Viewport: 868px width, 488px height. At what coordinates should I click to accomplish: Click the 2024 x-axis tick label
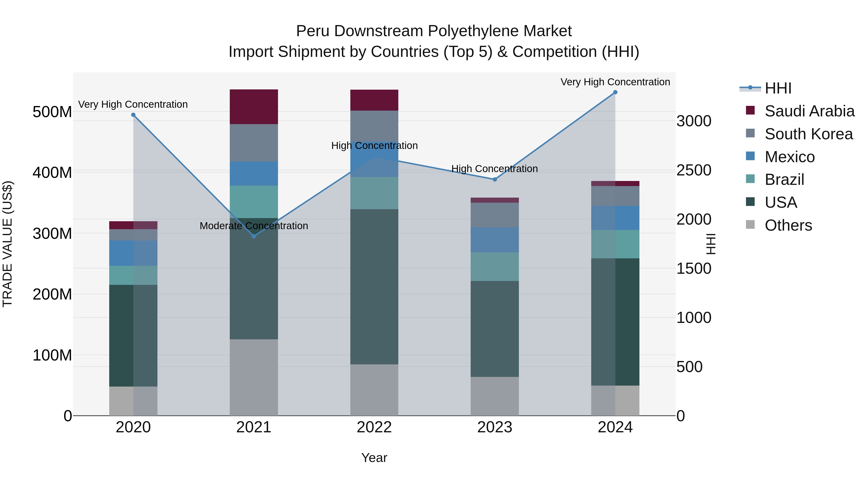tap(615, 427)
